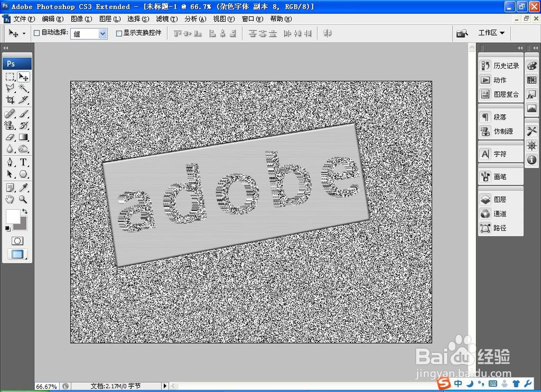Select the Rectangular Marquee tool

(x=10, y=77)
